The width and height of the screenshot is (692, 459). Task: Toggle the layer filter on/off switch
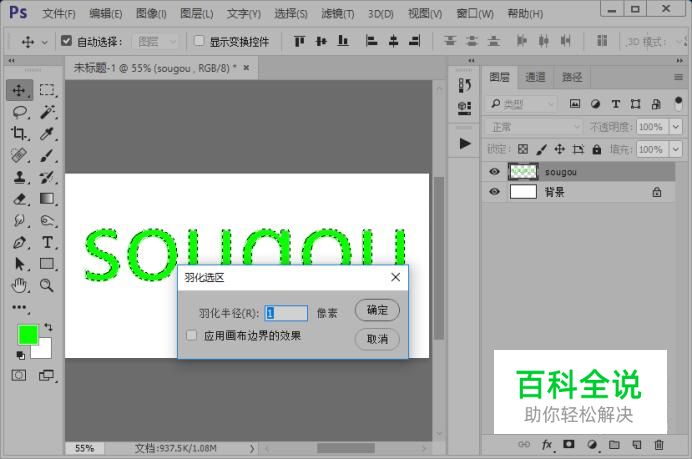click(678, 104)
